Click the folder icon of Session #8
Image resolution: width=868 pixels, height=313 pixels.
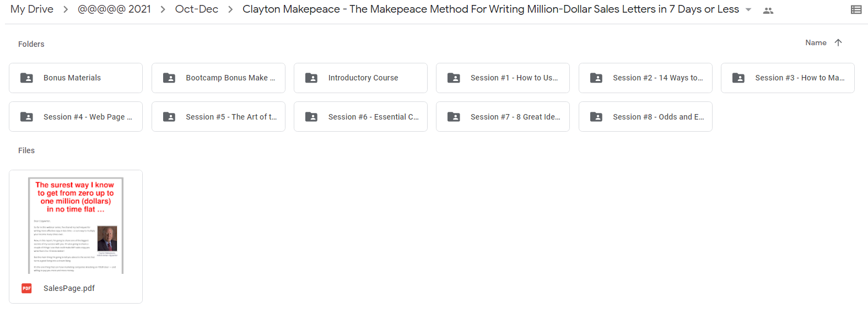point(596,117)
